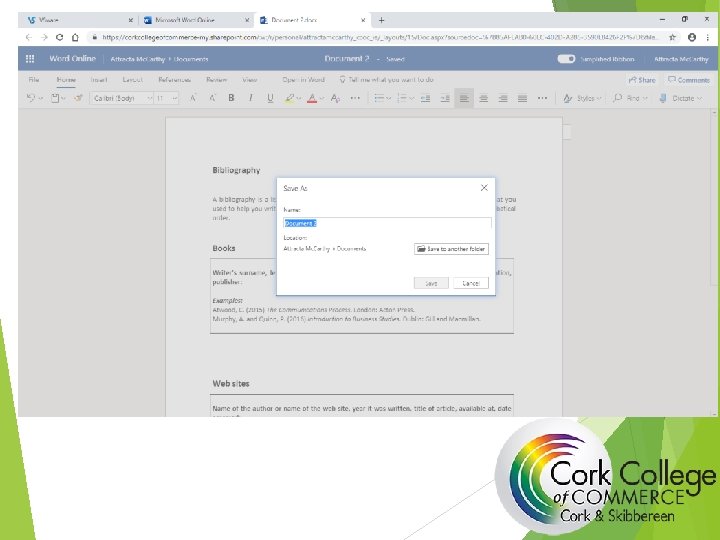720x540 pixels.
Task: Click Document 2 title in header
Action: (x=347, y=59)
